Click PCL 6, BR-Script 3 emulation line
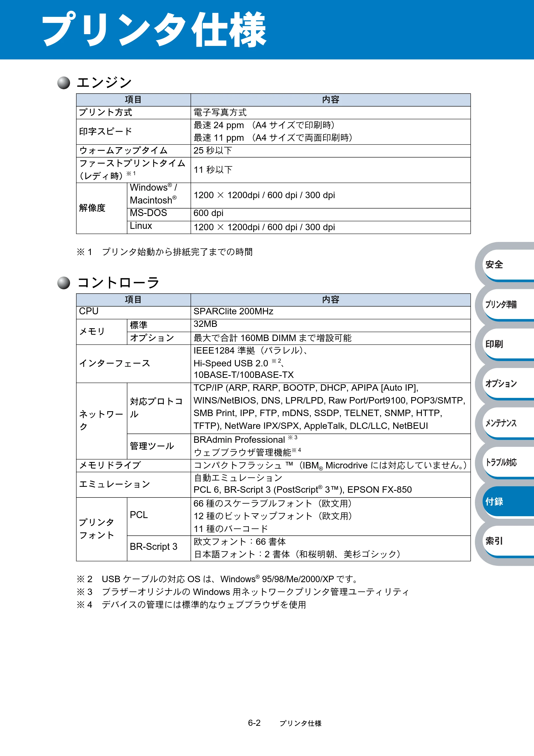Image resolution: width=534 pixels, height=756 pixels. pos(303,490)
